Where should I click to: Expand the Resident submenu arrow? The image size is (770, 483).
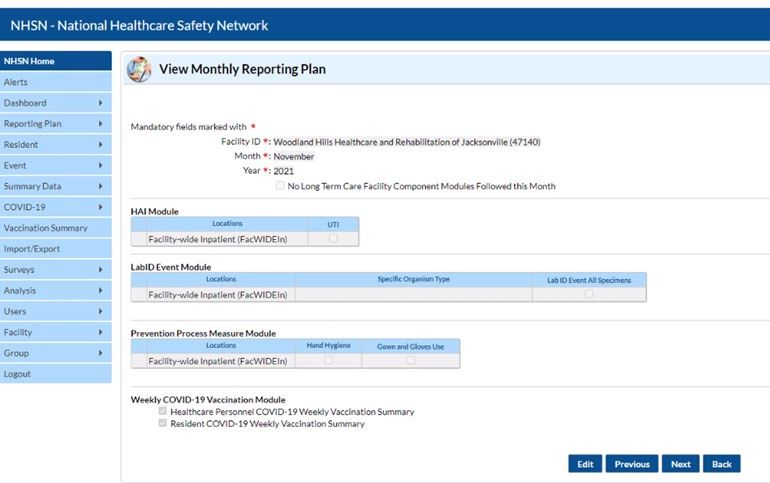pos(100,145)
